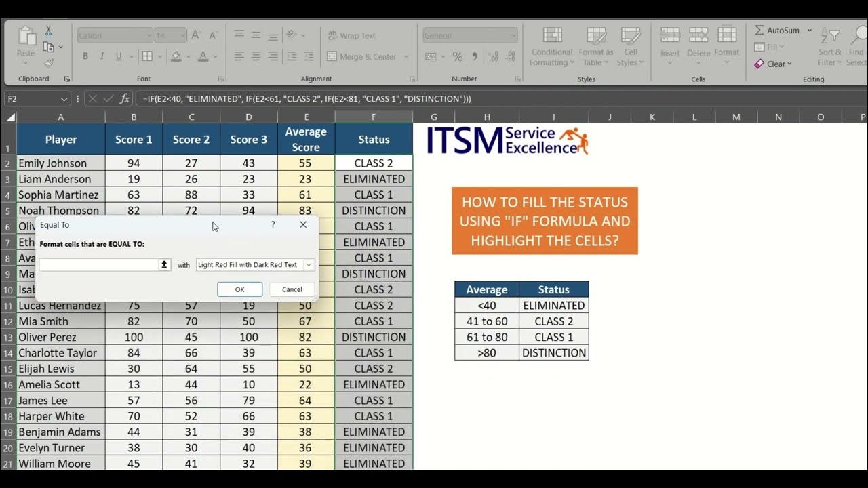Click Increase Indent icon

tap(308, 56)
